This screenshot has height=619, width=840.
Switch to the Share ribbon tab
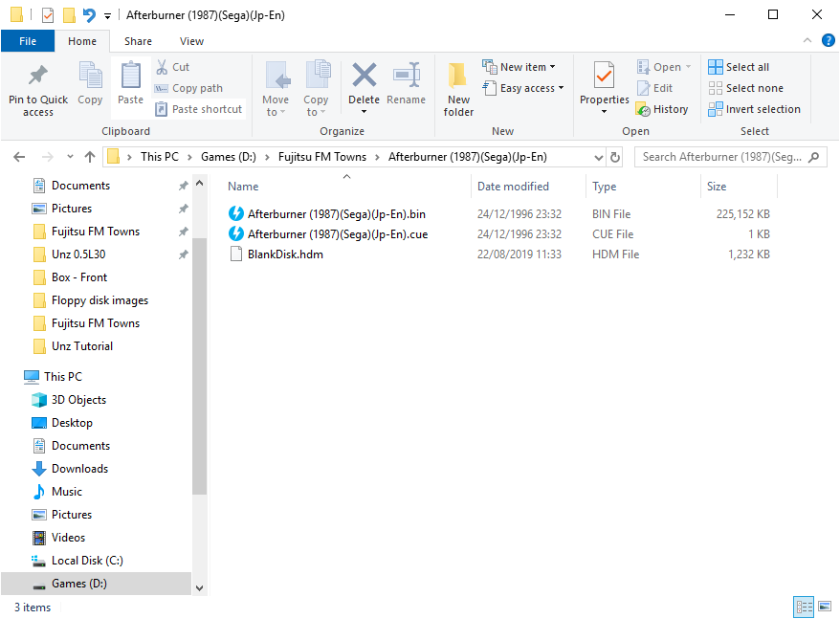[x=138, y=41]
